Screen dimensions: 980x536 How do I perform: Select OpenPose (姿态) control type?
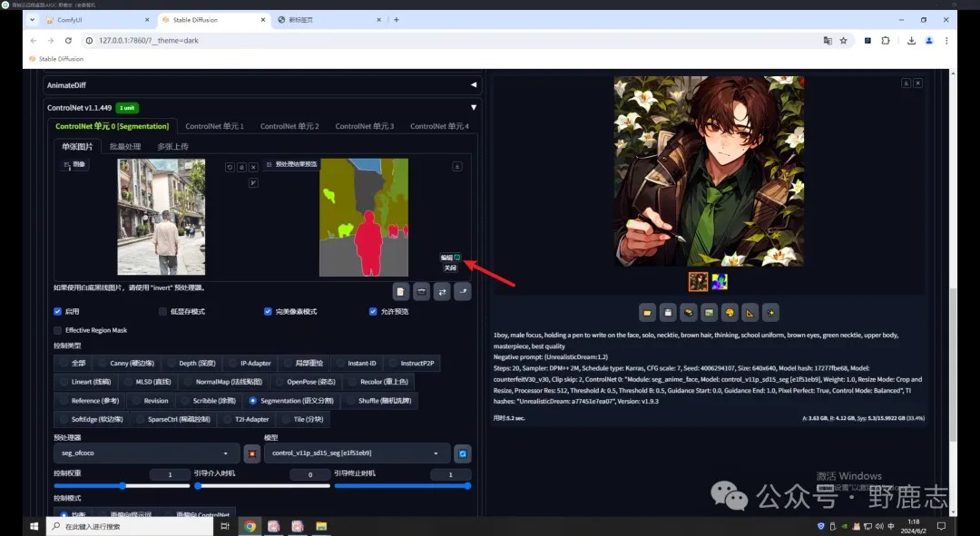pyautogui.click(x=307, y=382)
